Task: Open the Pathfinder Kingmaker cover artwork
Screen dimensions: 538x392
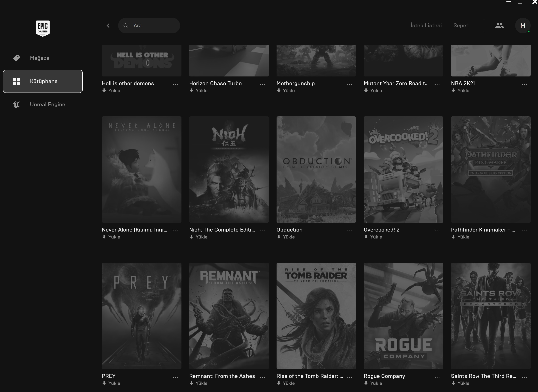Action: click(491, 169)
